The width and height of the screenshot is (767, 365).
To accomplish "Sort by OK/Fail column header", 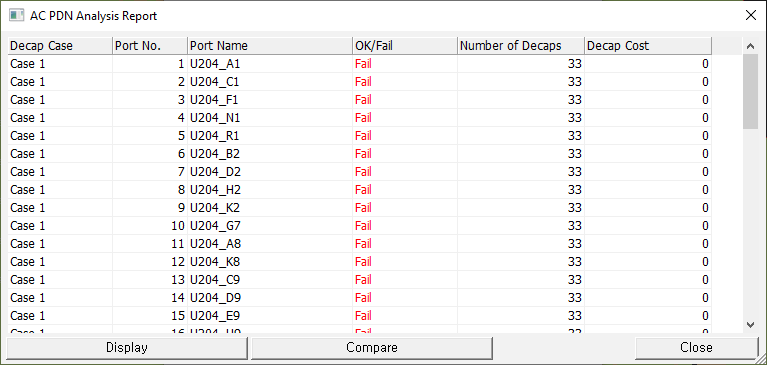I will [x=405, y=46].
